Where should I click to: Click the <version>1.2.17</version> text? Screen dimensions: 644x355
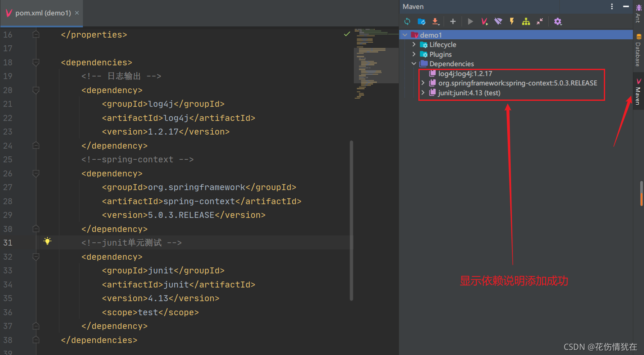point(166,132)
